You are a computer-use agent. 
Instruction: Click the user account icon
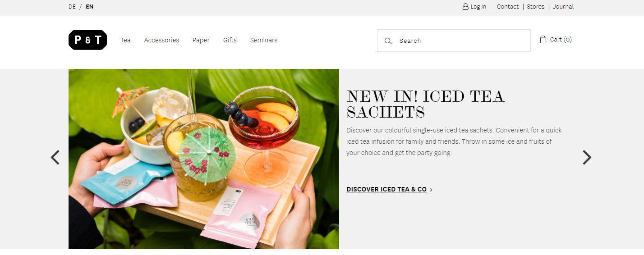click(465, 6)
